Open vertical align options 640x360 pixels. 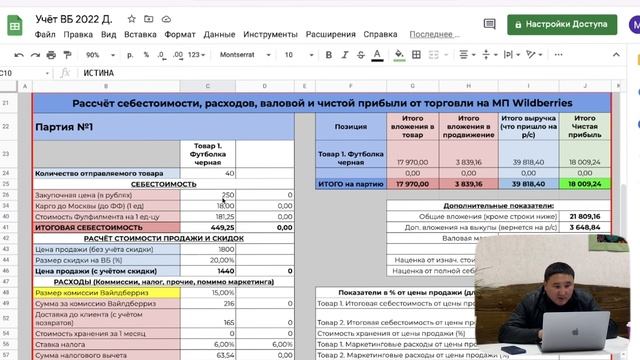point(489,55)
